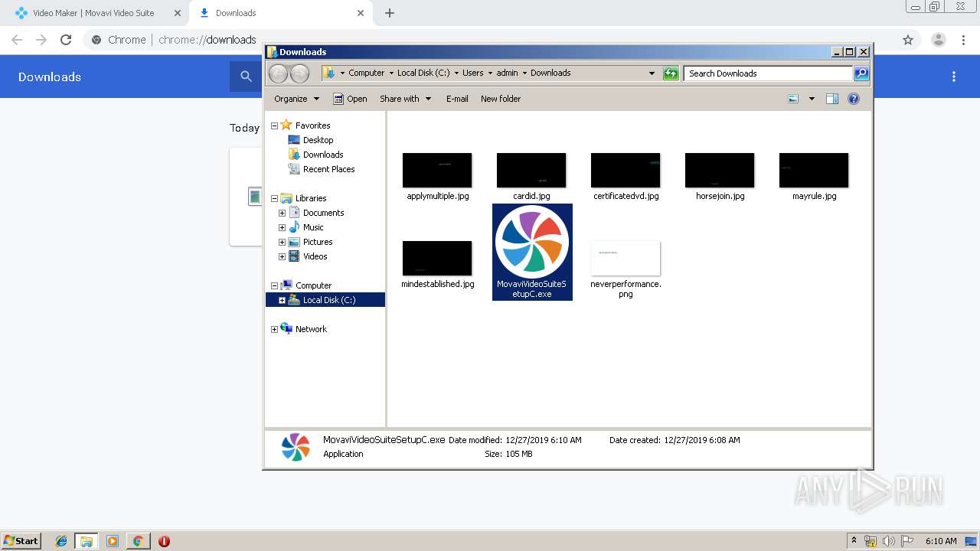Collapse the Libraries tree section
The height and width of the screenshot is (551, 980).
tap(274, 198)
